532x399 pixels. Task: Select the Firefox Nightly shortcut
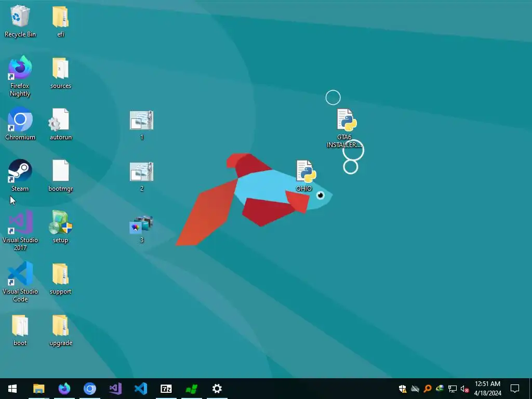pos(20,76)
